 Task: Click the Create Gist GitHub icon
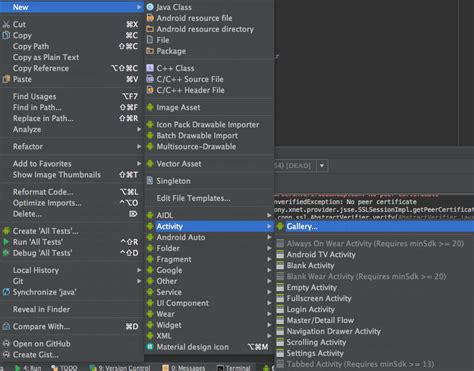(x=6, y=355)
